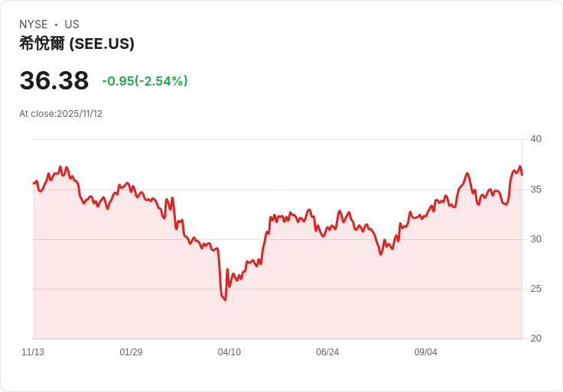Screen dimensions: 563x392
Task: Click the lowest dip of the price line
Action: (x=225, y=300)
